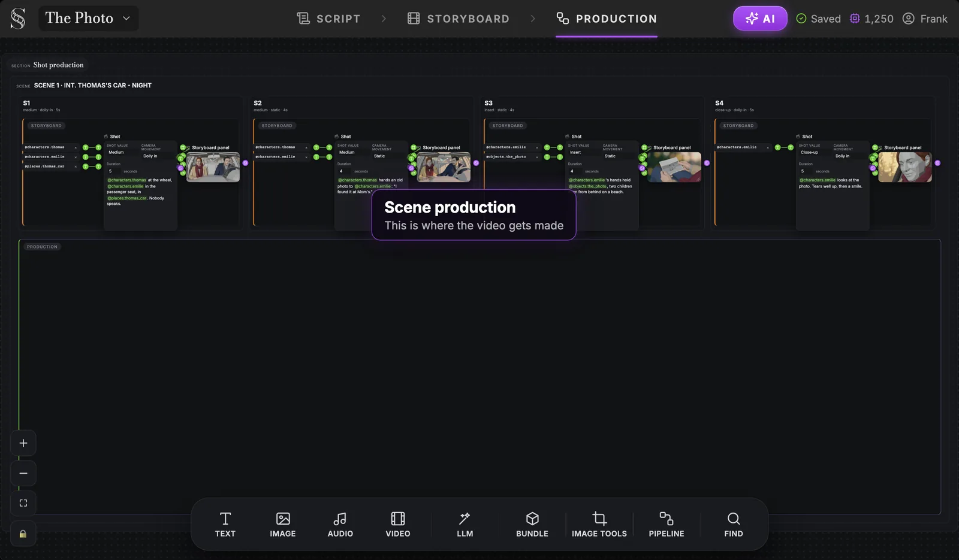Change S3 shot value Insert
959x560 pixels.
point(583,153)
